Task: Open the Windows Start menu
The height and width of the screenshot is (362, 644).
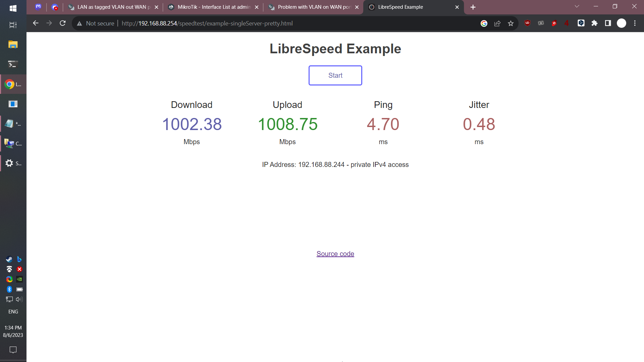Action: 13,8
